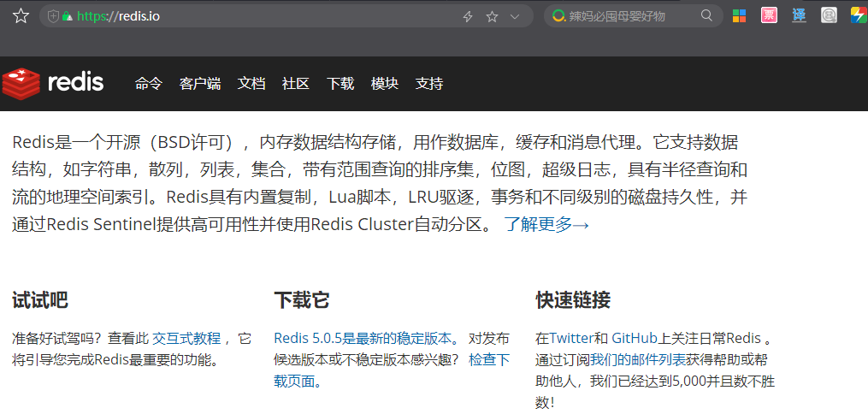Click the blue translate extension icon

point(799,15)
